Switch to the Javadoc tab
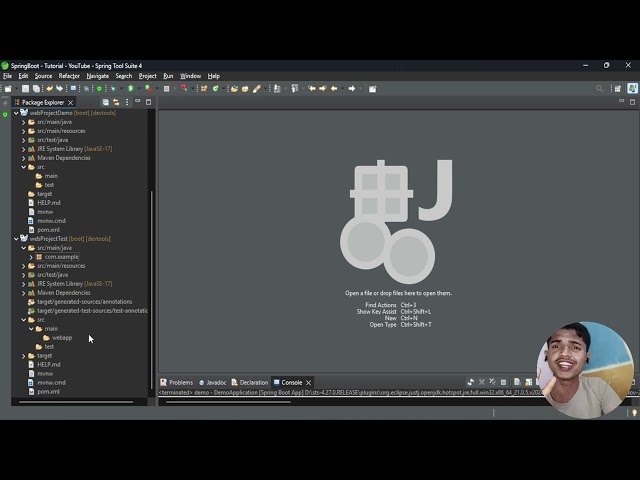The image size is (640, 480). point(213,382)
